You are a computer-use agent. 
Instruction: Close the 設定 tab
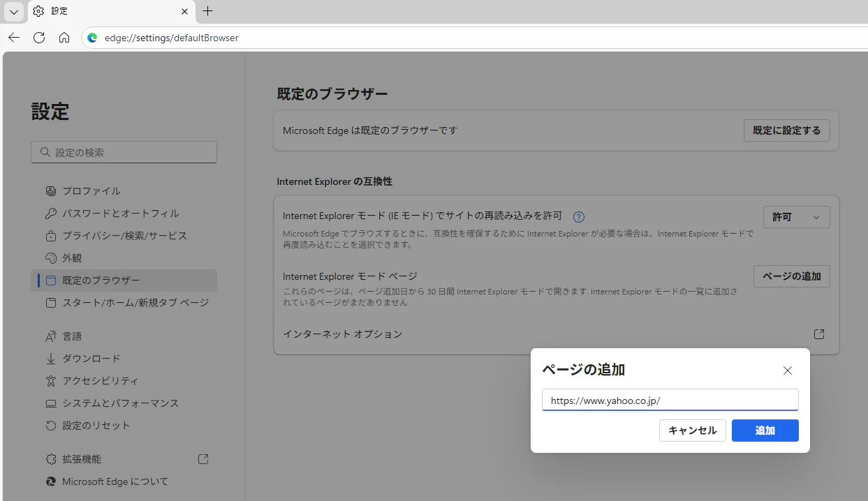coord(184,11)
